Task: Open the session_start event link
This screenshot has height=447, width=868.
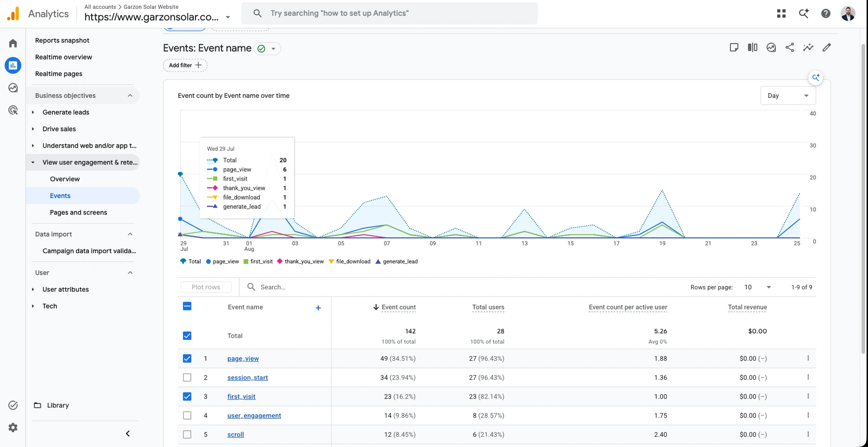Action: coord(248,378)
